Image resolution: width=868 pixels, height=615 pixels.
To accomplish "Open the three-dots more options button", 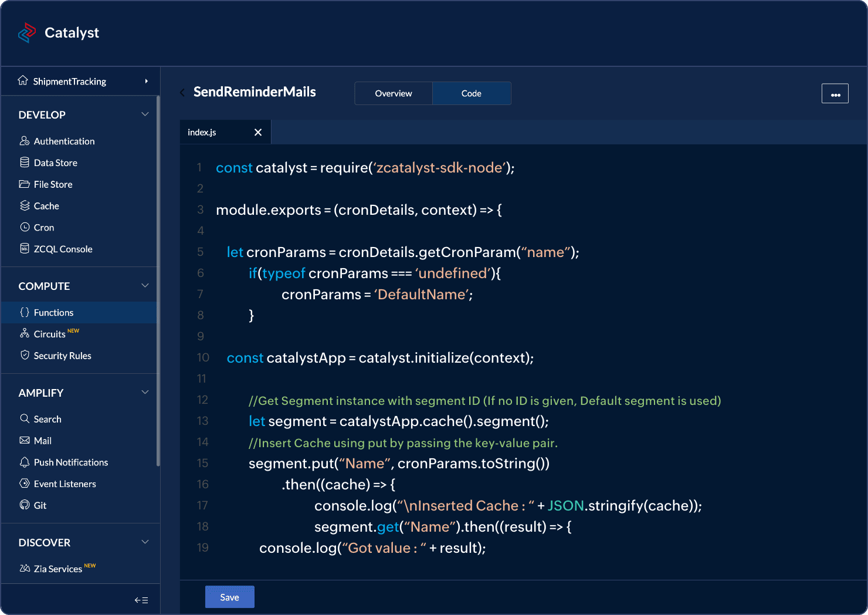I will (835, 94).
